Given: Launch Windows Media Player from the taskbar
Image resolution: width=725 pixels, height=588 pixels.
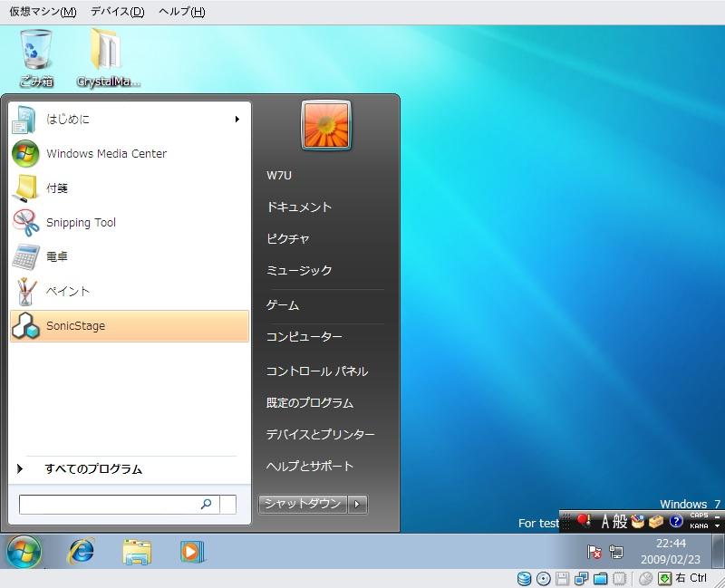Looking at the screenshot, I should pos(192,552).
